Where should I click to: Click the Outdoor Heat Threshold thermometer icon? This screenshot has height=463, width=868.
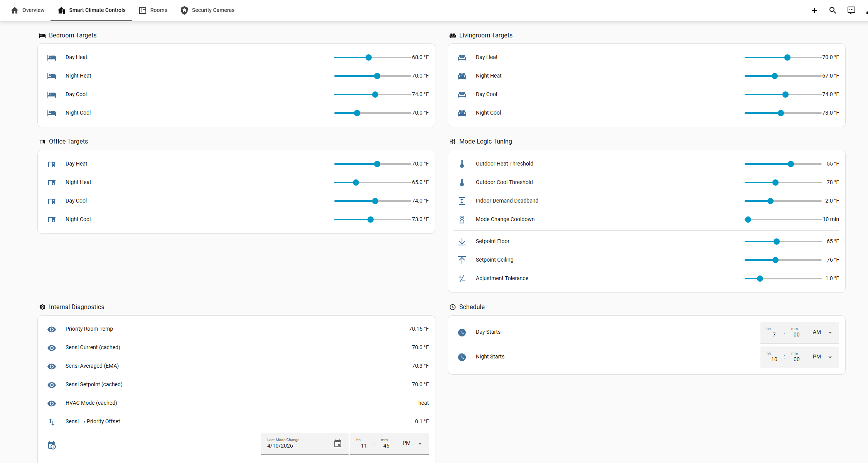pyautogui.click(x=462, y=164)
